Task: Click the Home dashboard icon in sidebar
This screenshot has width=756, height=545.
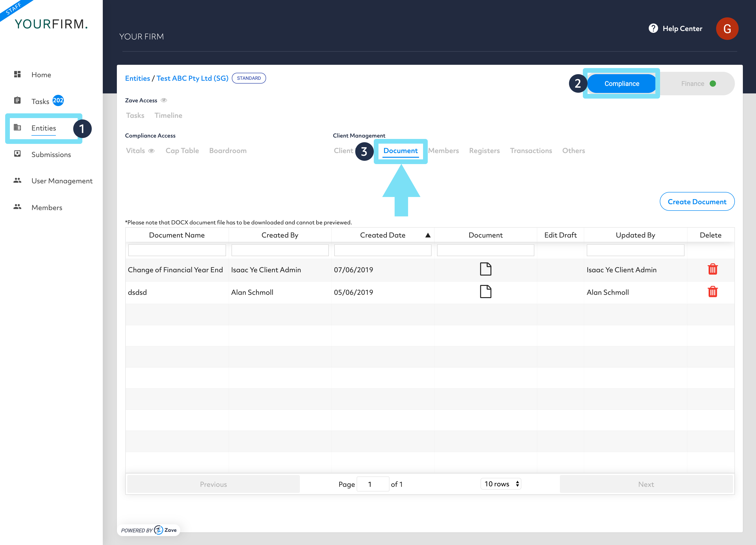Action: 17,74
